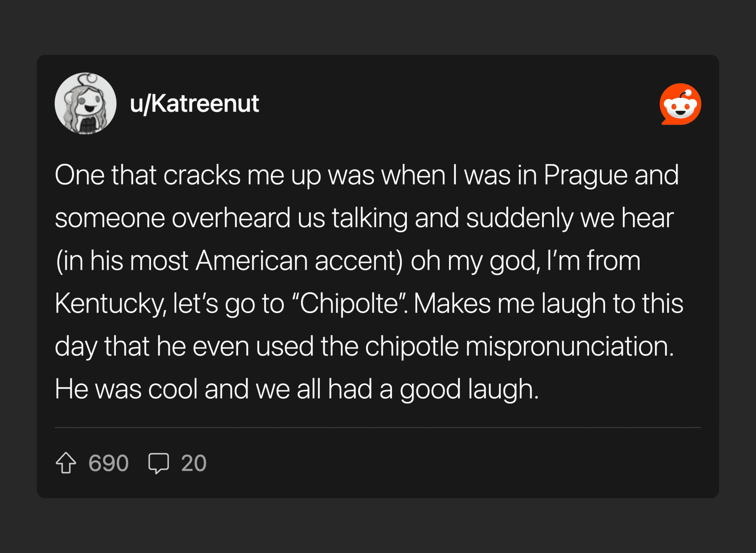Click the lowercase word "chipotle"
This screenshot has width=756, height=553.
point(412,346)
